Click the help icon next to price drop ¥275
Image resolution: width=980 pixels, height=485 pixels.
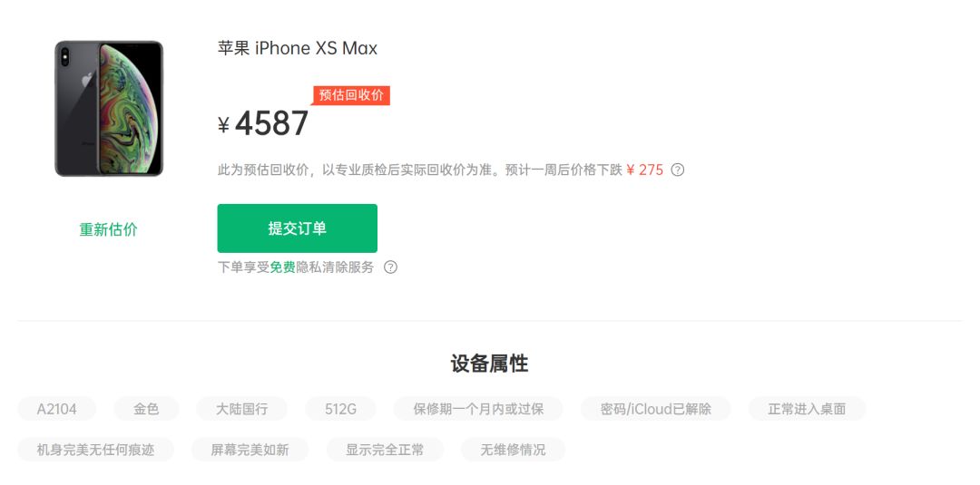678,170
